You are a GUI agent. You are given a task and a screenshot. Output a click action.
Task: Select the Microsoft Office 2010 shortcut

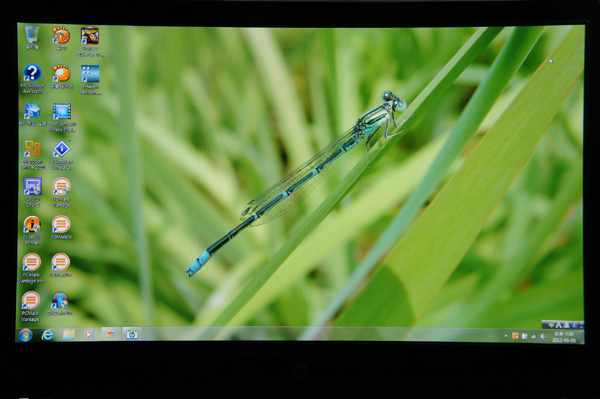pos(33,154)
